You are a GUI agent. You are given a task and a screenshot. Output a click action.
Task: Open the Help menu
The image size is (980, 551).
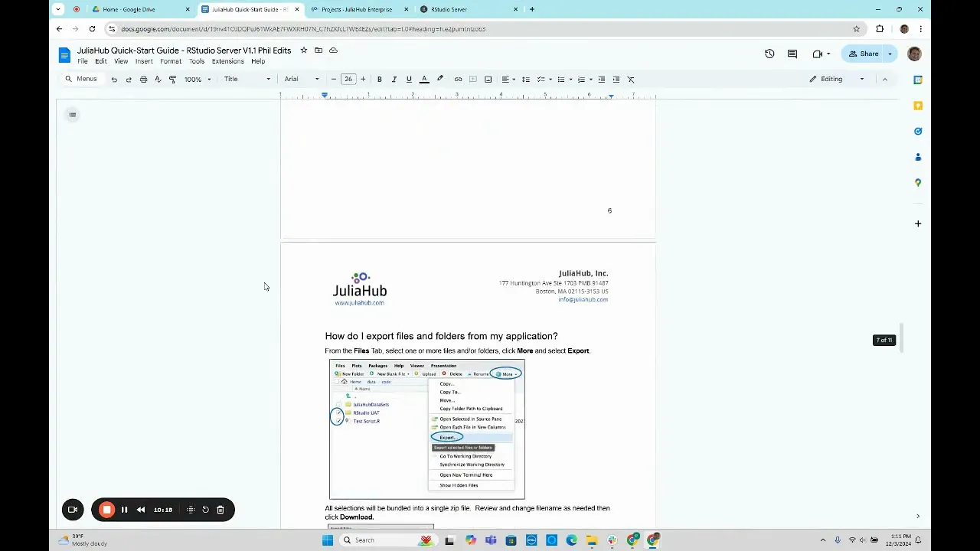click(x=258, y=61)
